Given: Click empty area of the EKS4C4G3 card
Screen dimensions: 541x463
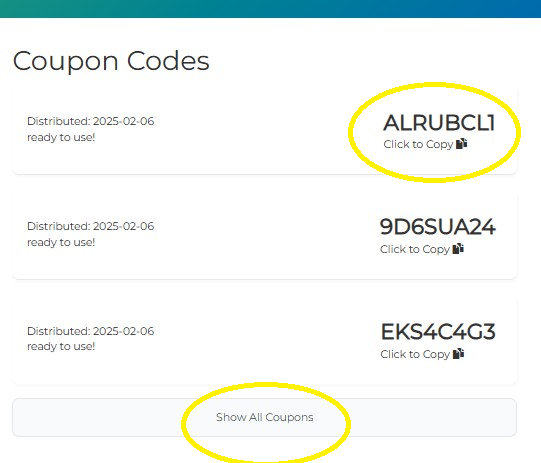Looking at the screenshot, I should click(x=262, y=340).
